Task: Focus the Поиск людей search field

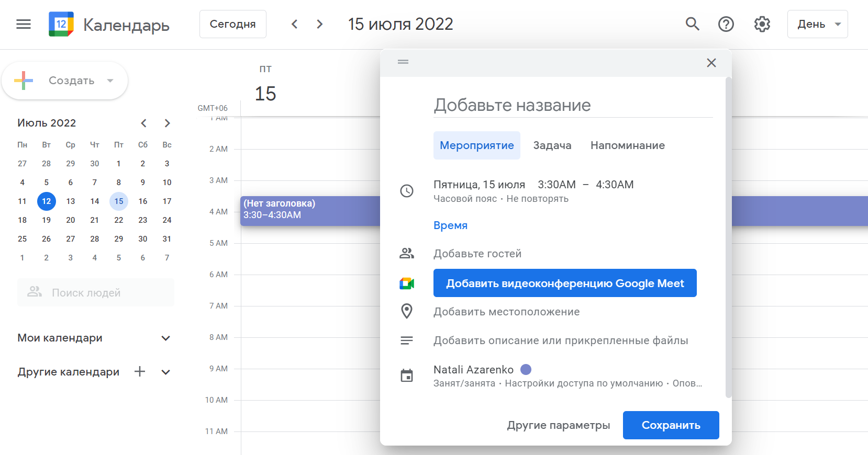Action: [x=96, y=292]
